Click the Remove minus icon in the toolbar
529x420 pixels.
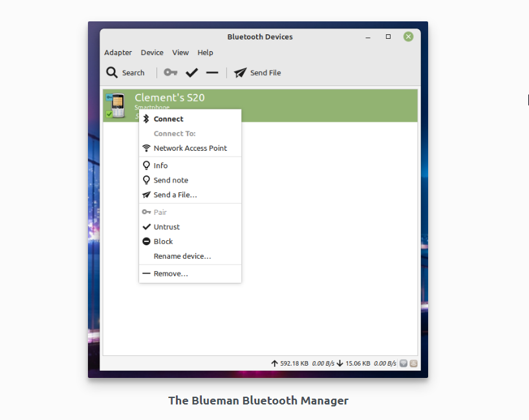click(212, 72)
